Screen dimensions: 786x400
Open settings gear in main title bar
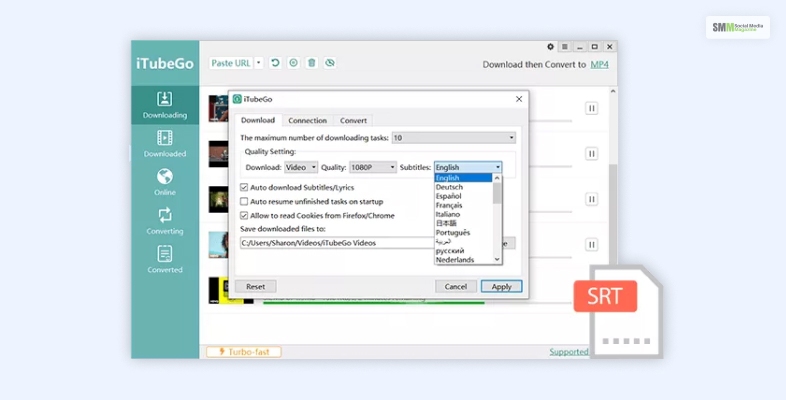tap(550, 47)
